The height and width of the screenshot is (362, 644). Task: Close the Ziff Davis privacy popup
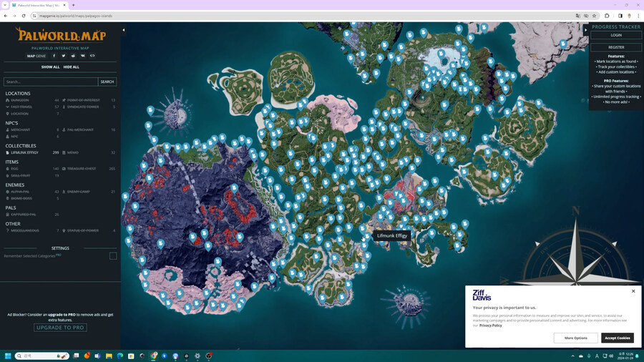point(633,291)
